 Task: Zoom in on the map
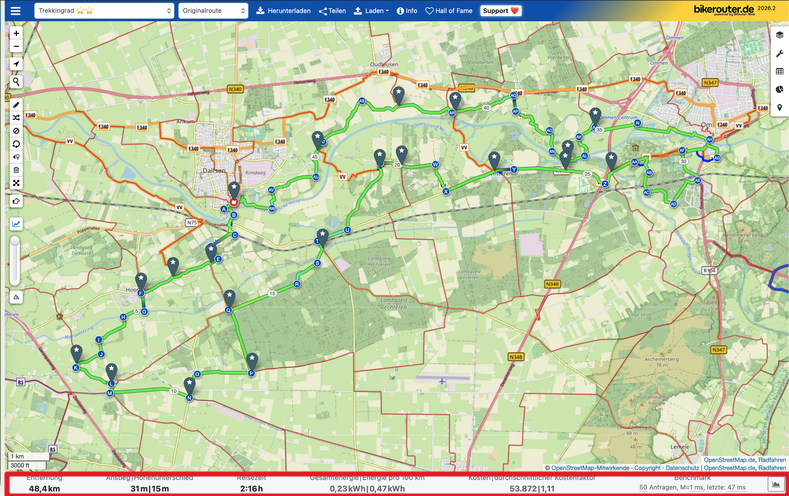[x=16, y=33]
